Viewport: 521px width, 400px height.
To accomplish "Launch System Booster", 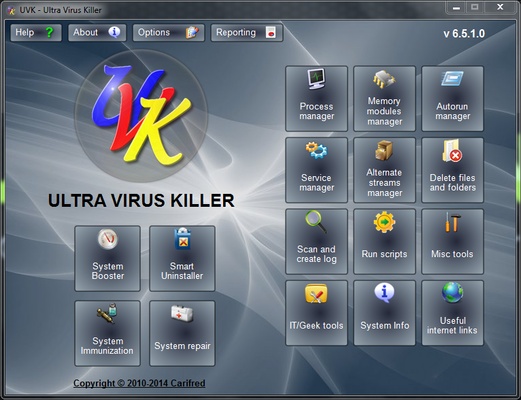I will (x=107, y=258).
